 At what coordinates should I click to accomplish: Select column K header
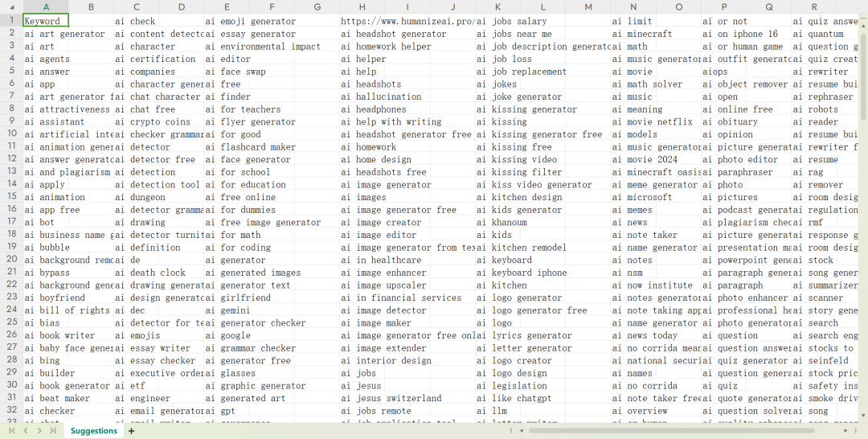pos(497,7)
